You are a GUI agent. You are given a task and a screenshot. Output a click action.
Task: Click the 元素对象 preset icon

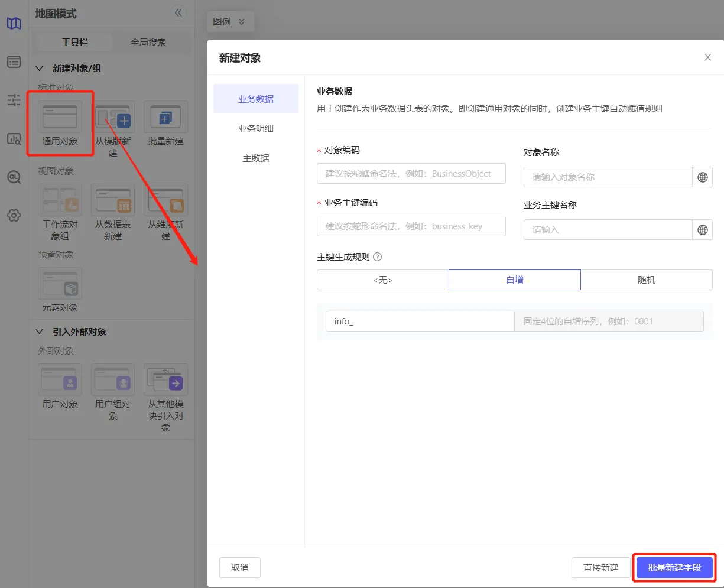[x=60, y=284]
